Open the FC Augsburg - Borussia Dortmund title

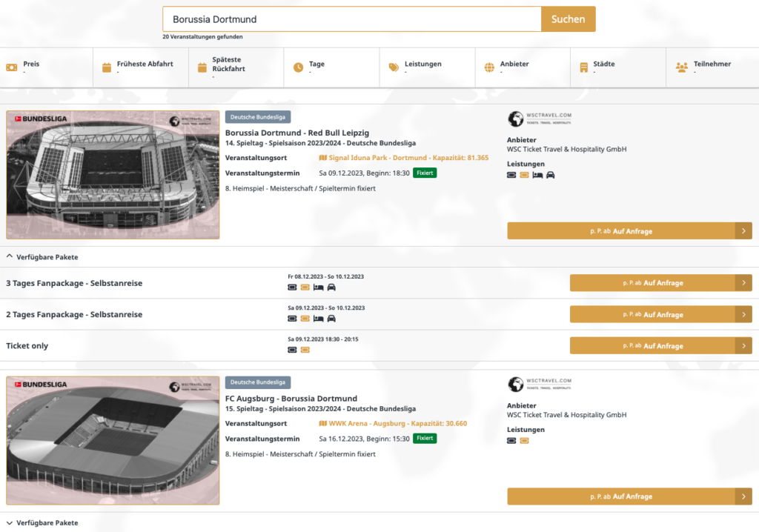(291, 399)
